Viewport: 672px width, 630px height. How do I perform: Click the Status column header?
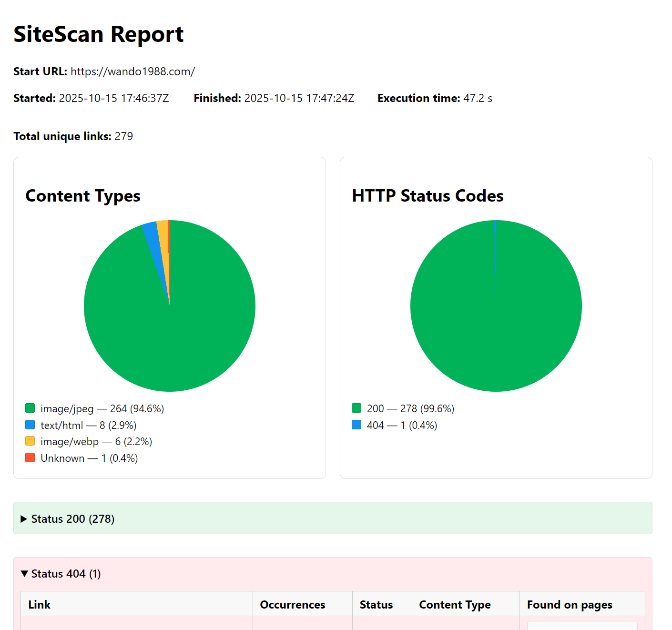(x=376, y=604)
